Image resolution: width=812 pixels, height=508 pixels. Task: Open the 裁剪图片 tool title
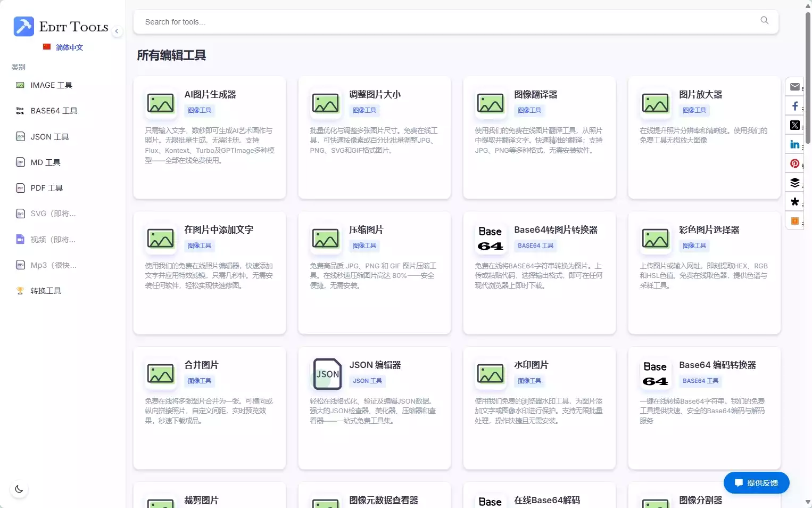202,500
